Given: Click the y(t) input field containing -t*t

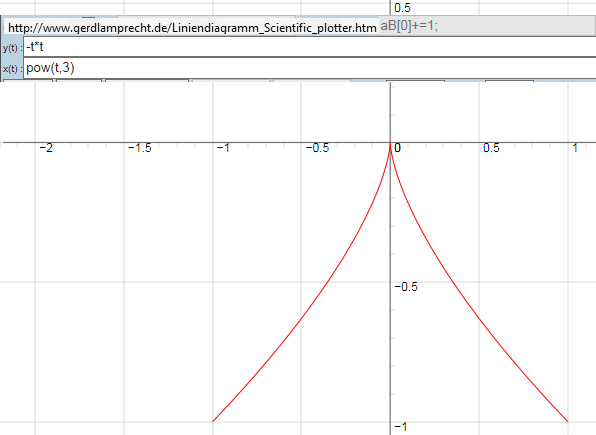Looking at the screenshot, I should point(309,47).
